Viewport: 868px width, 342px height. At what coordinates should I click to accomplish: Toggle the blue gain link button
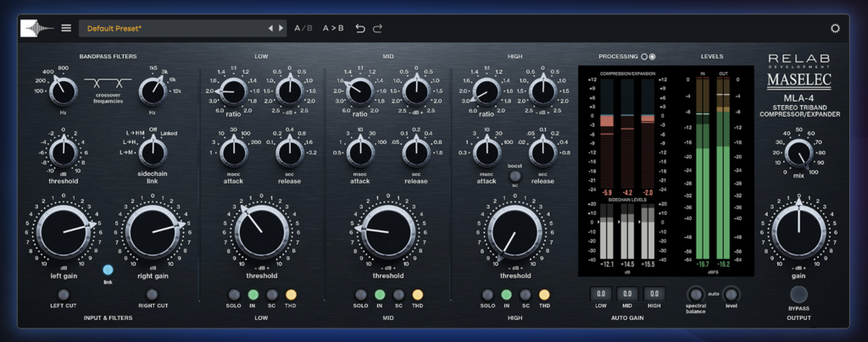click(108, 270)
